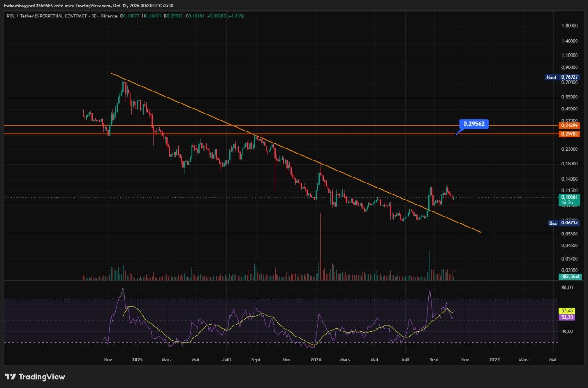This screenshot has height=388, width=588.
Task: Click the open value 0,10077
Action: point(132,16)
